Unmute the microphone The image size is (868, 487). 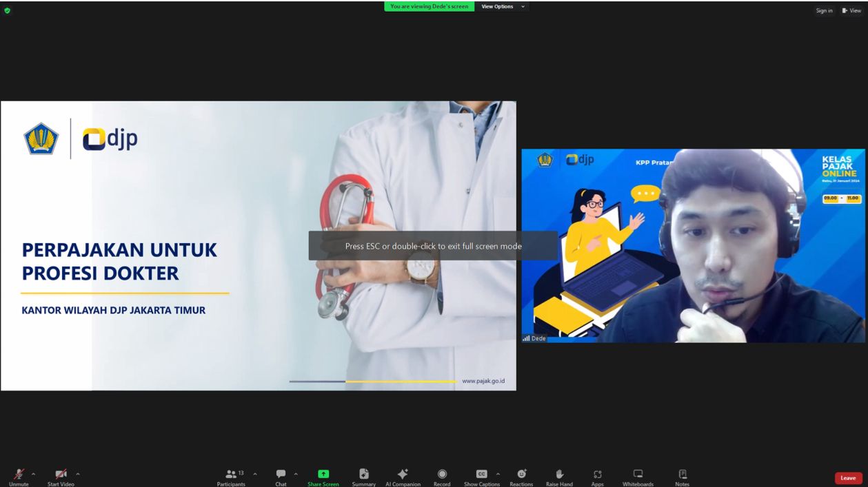click(x=19, y=476)
